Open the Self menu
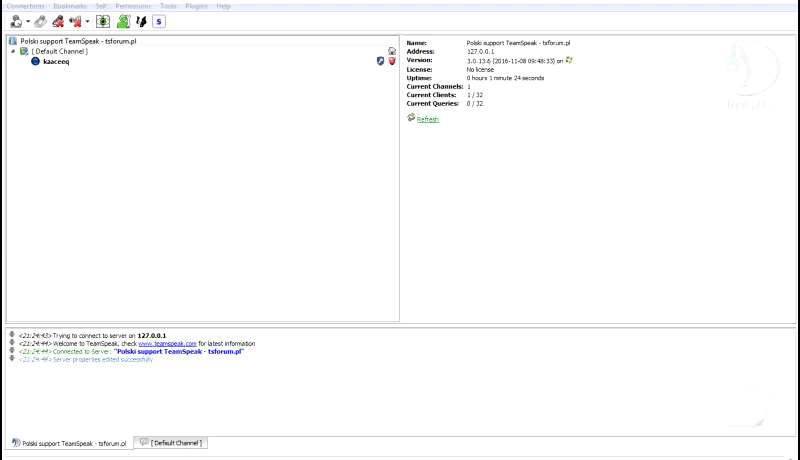This screenshot has width=800, height=460. pos(101,6)
